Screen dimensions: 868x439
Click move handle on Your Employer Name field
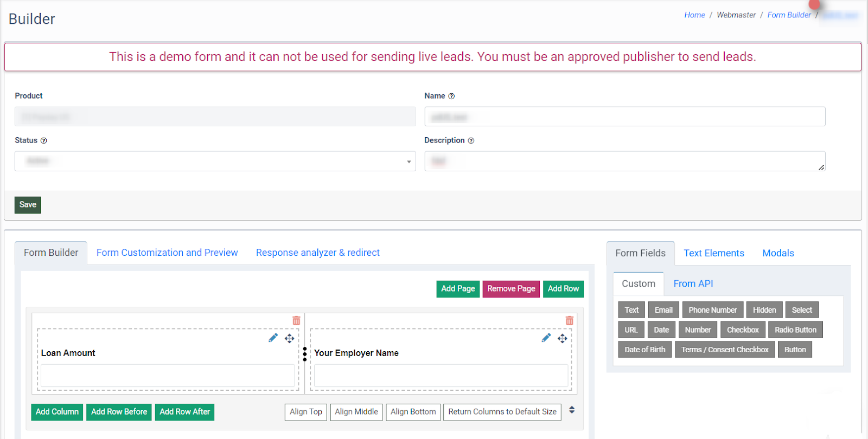(x=563, y=338)
